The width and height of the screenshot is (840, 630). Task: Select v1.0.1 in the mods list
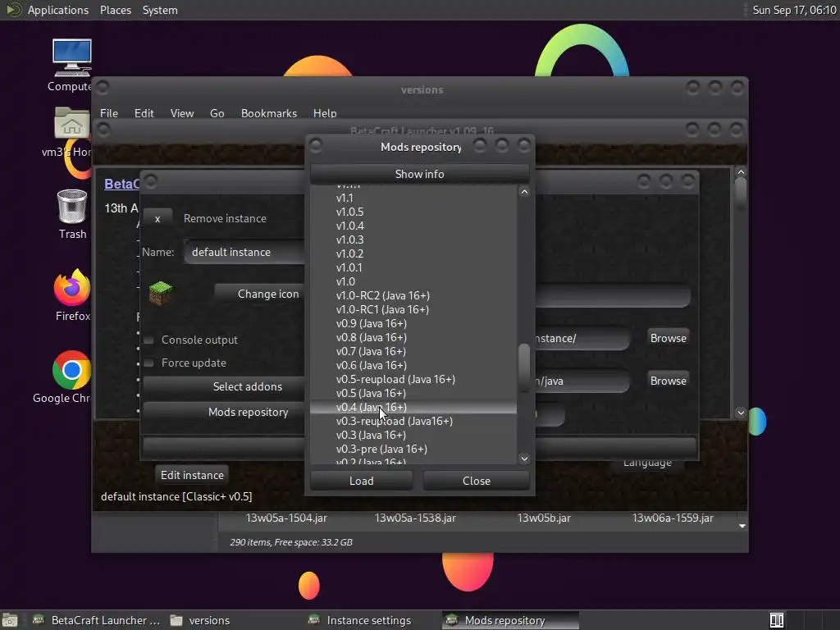pyautogui.click(x=413, y=267)
